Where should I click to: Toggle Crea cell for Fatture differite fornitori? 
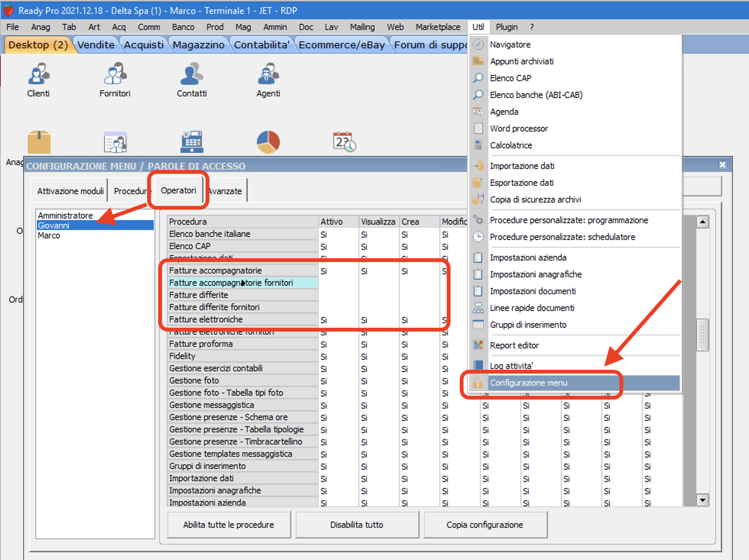(419, 308)
